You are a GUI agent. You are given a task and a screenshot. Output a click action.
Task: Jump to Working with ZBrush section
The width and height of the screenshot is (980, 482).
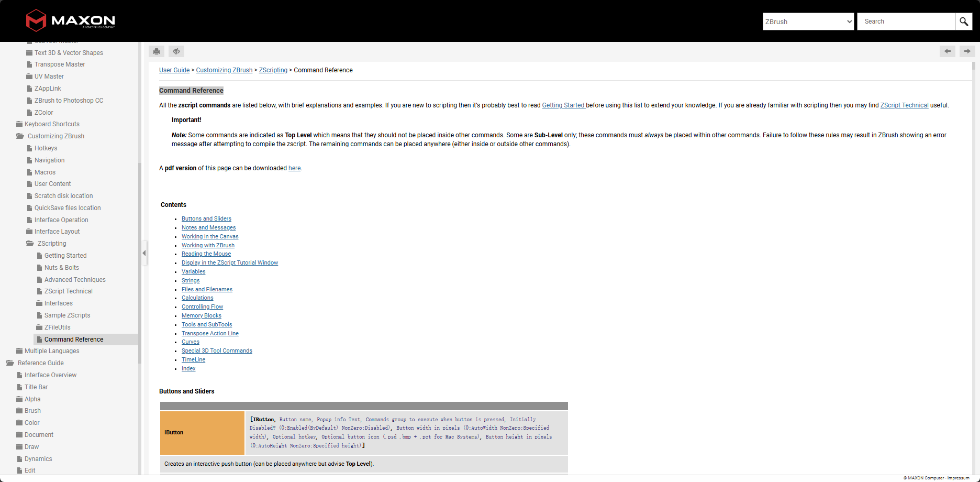click(208, 246)
